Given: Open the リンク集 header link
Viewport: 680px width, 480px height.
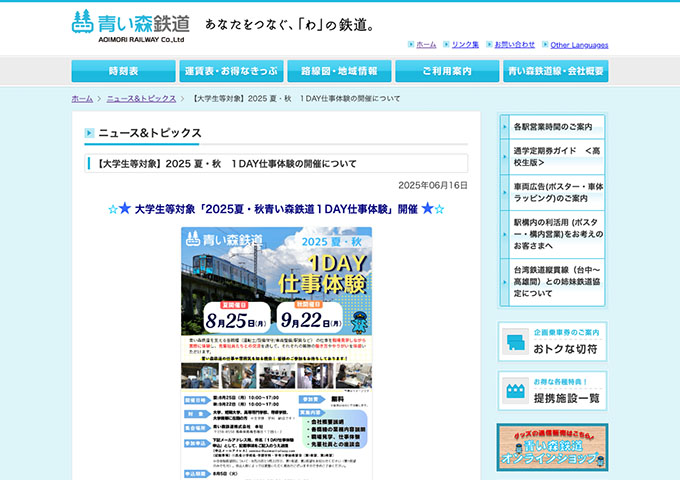Looking at the screenshot, I should click(x=465, y=45).
